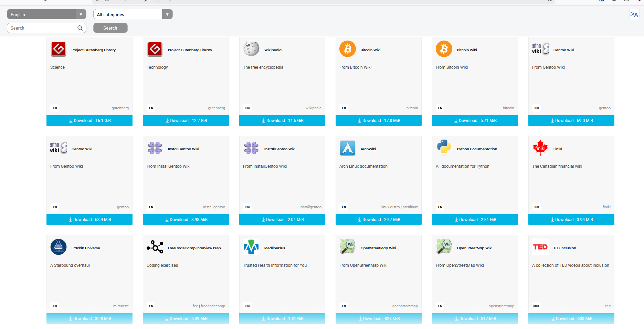Screen dimensions: 644x329
Task: Click the 'linux distro | archlinux' tag
Action: coord(400,207)
